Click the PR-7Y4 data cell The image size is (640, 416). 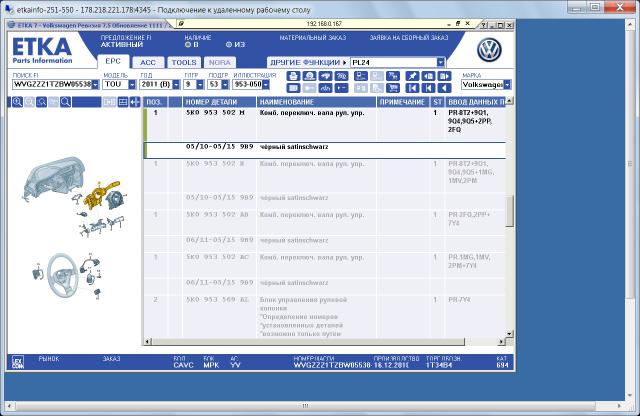[x=459, y=300]
